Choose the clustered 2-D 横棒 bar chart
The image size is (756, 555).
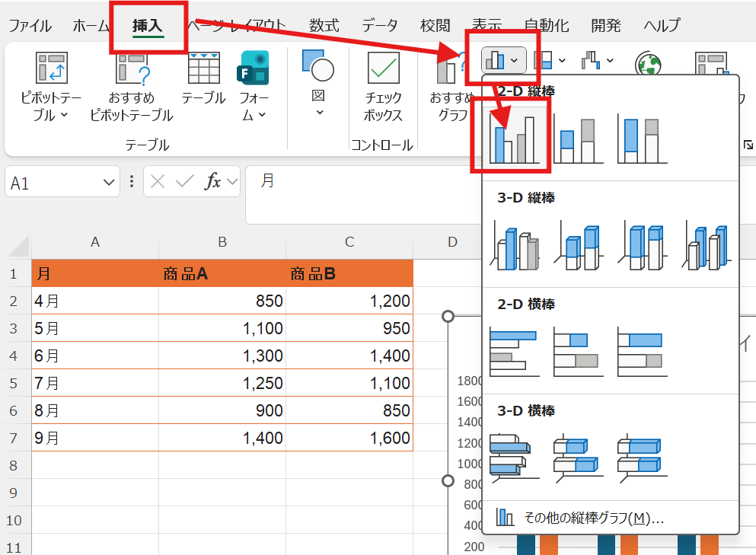tap(513, 350)
